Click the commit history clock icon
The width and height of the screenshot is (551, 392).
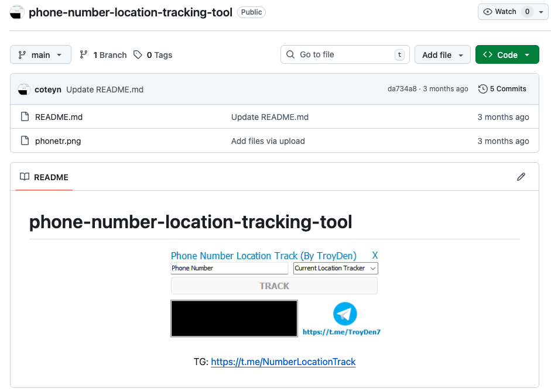(483, 89)
